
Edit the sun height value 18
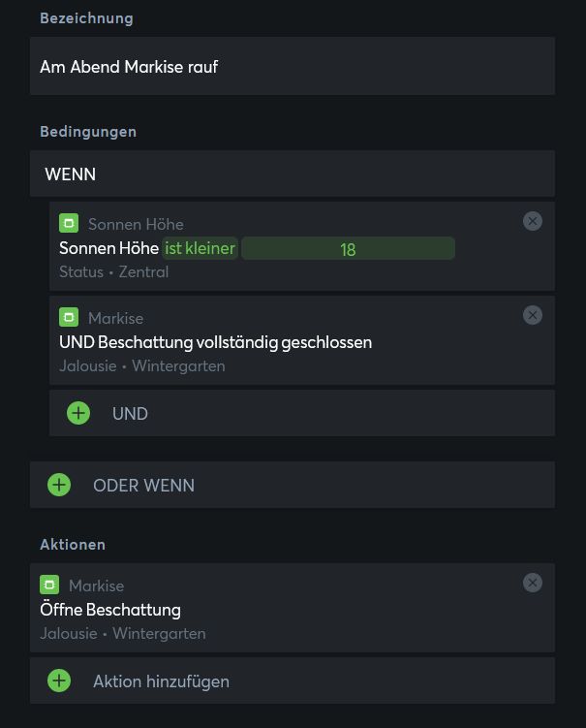pos(348,249)
